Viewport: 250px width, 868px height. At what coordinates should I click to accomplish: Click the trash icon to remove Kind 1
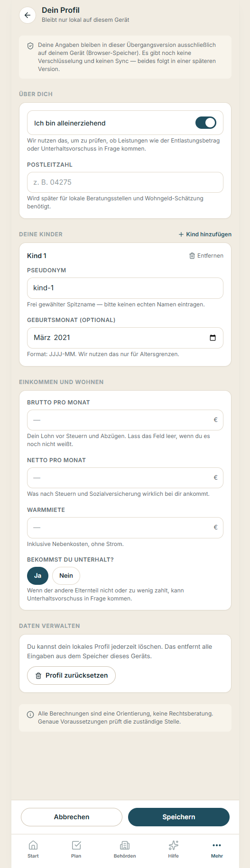tap(192, 256)
